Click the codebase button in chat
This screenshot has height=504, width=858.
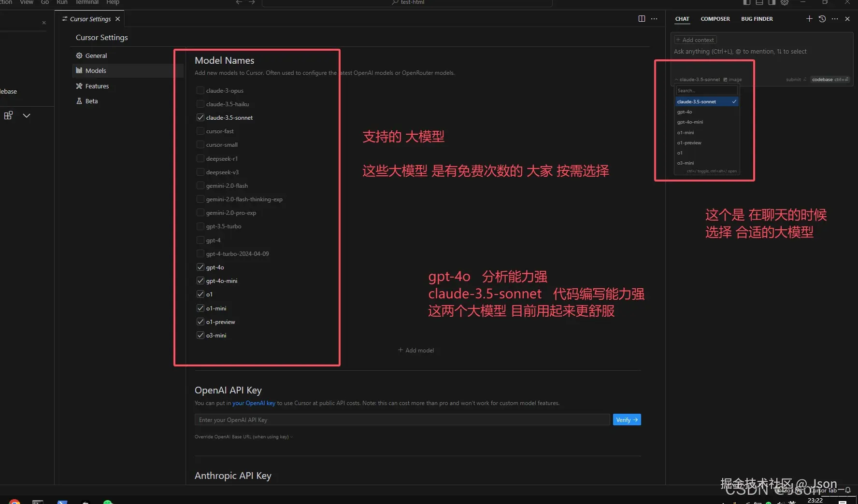(830, 80)
